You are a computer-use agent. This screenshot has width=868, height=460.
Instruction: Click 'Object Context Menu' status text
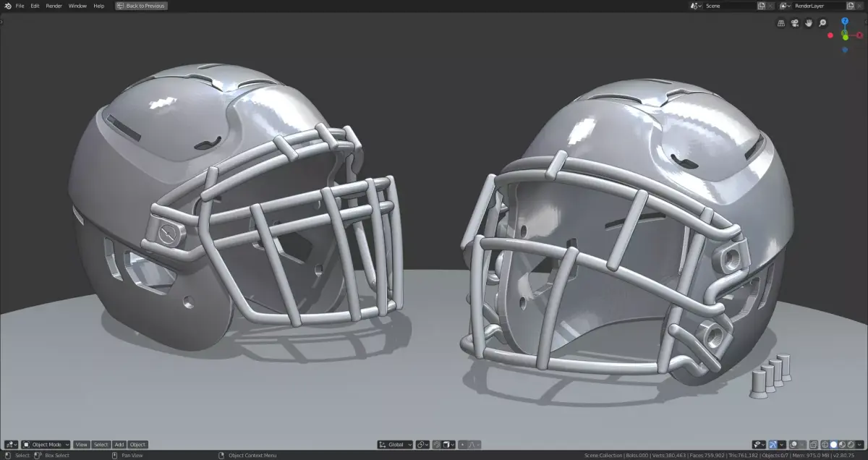pyautogui.click(x=252, y=456)
